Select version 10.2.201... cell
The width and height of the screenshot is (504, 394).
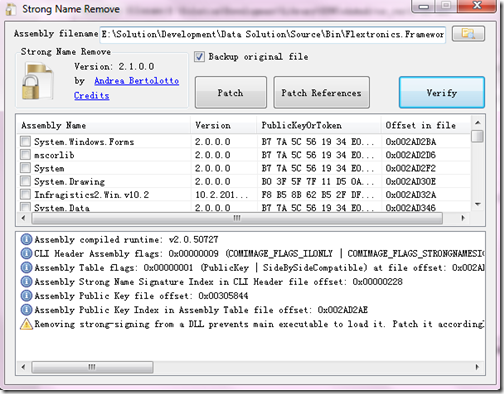(x=221, y=195)
